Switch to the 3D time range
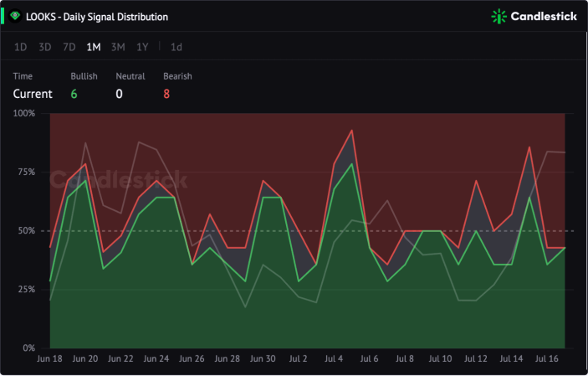The image size is (588, 376). 45,47
